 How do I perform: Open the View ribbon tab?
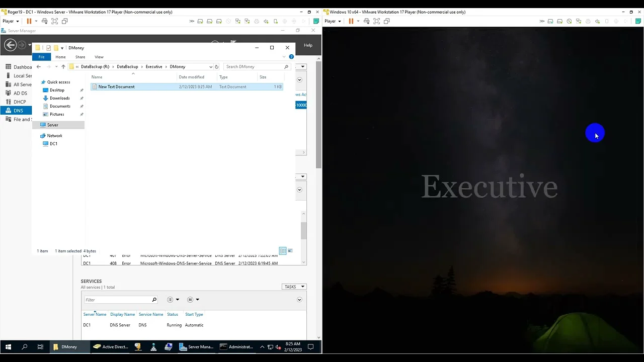pyautogui.click(x=99, y=57)
